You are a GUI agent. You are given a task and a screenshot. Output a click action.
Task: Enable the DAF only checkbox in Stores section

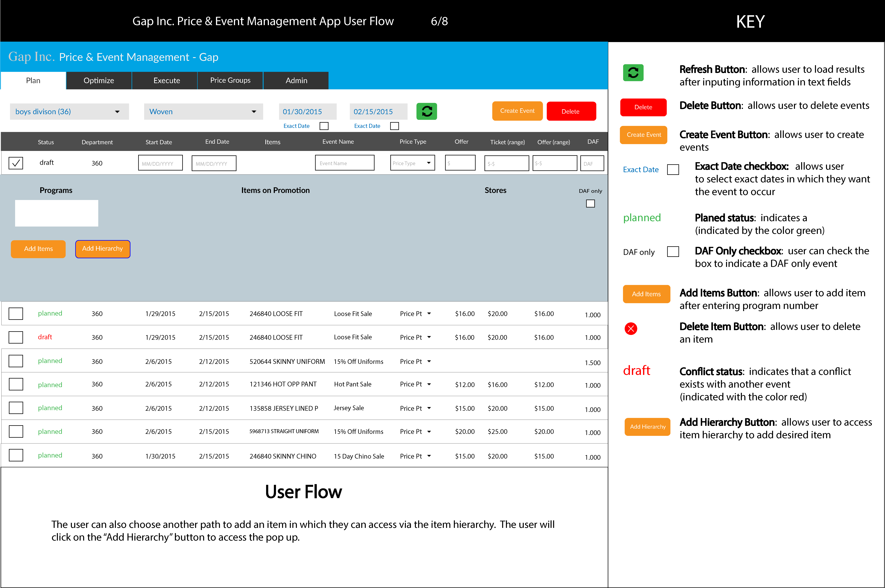(590, 204)
